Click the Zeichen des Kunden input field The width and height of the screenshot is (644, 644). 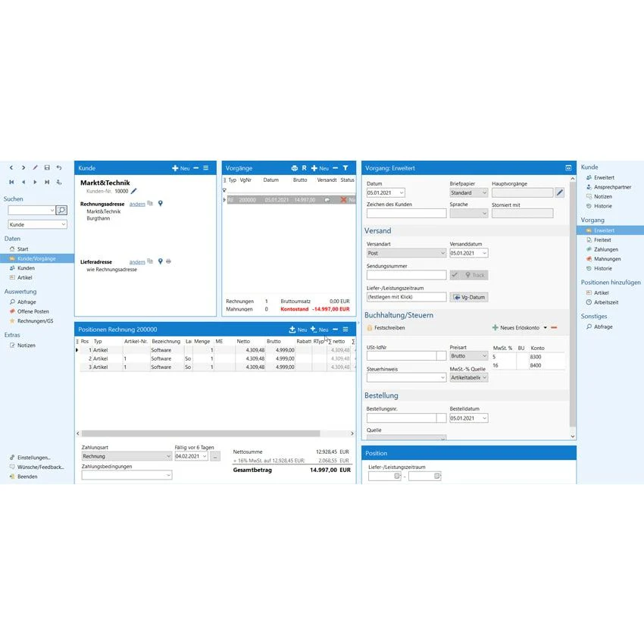tap(406, 213)
